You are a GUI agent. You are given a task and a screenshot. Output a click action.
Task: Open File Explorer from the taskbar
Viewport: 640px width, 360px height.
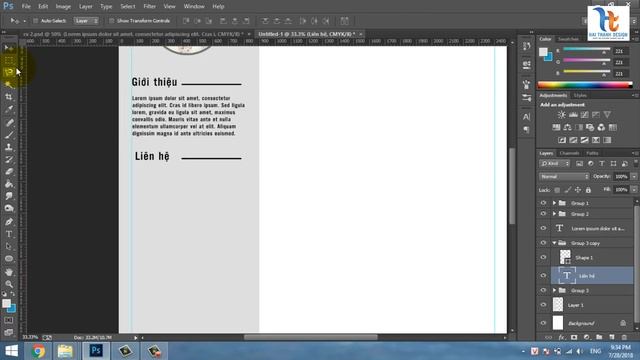[65, 351]
